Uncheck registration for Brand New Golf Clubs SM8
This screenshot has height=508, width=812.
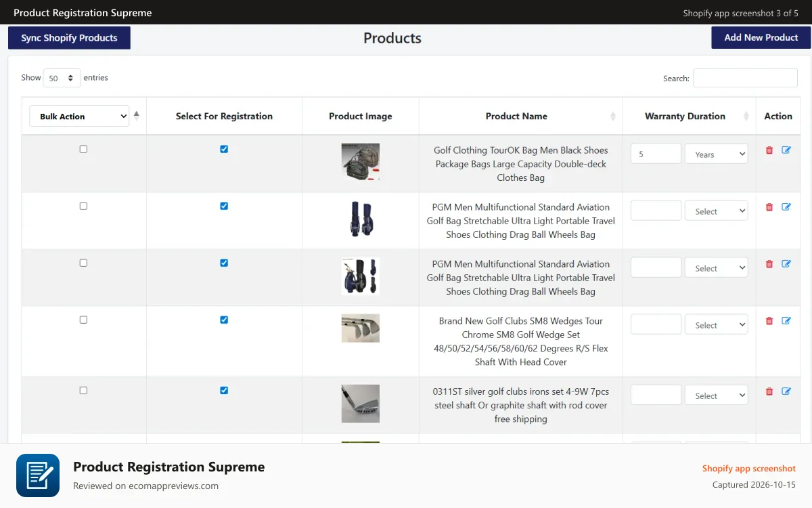(x=224, y=320)
